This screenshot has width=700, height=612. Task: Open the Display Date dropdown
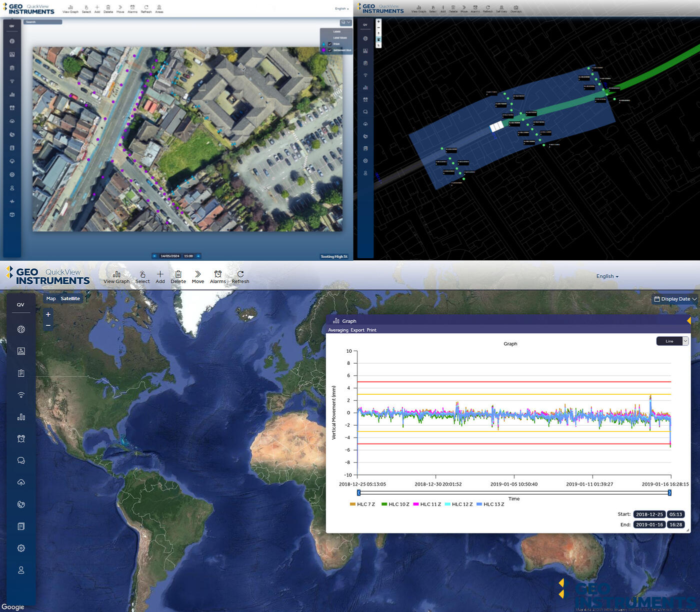pos(674,298)
